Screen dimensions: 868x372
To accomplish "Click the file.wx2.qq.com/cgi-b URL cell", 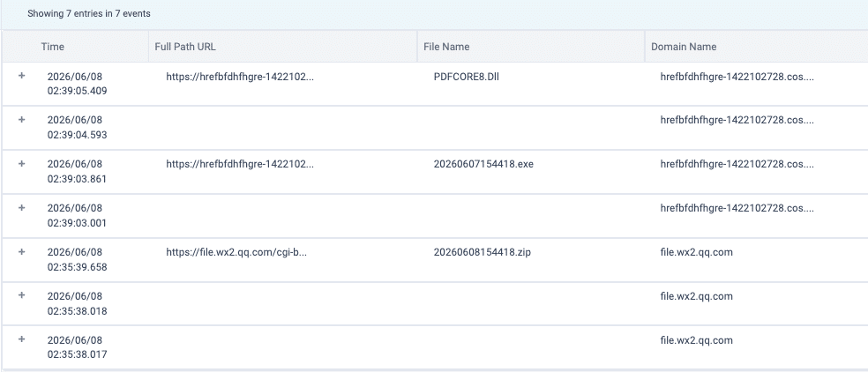I will [236, 252].
